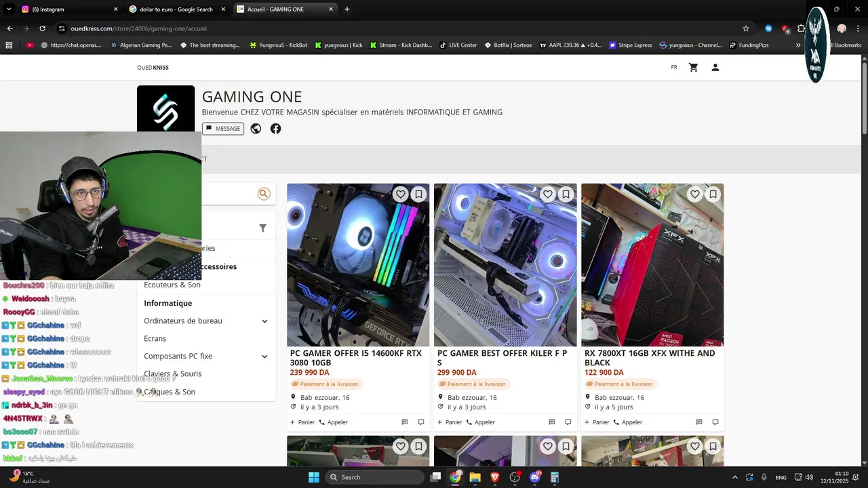Viewport: 868px width, 488px height.
Task: Click the orange search magnifier icon
Action: (x=264, y=195)
